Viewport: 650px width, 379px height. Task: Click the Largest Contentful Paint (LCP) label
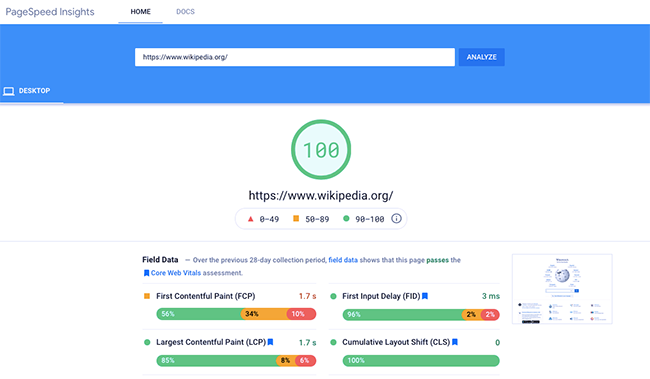pyautogui.click(x=211, y=342)
